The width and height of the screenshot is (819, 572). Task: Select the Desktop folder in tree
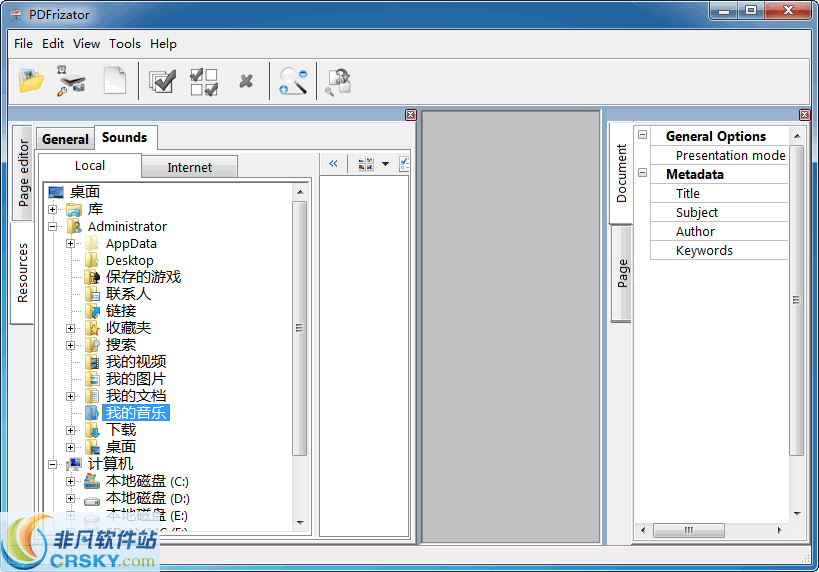(129, 261)
